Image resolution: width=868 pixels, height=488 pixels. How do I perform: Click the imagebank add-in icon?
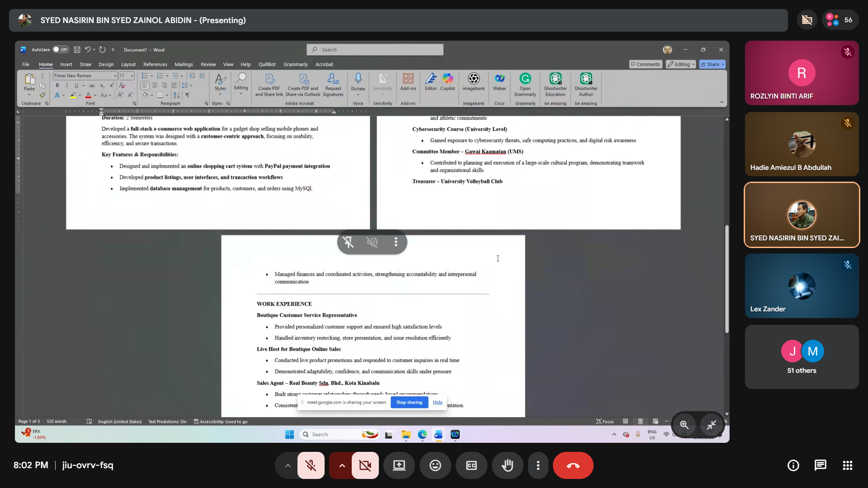[x=473, y=82]
